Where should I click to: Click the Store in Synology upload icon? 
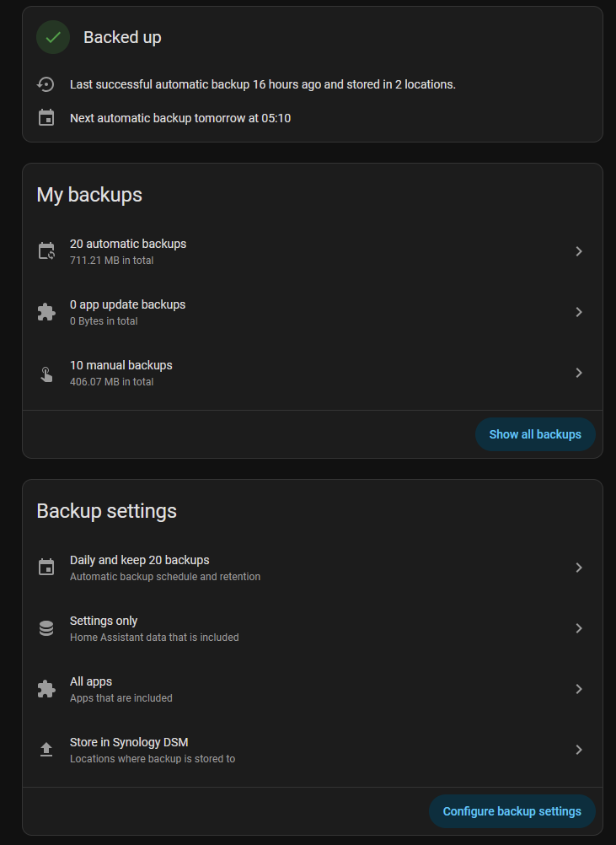pyautogui.click(x=46, y=750)
